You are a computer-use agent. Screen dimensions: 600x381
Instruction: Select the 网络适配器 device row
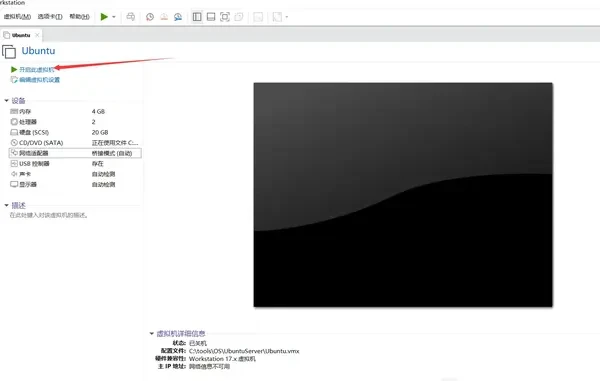(75, 153)
